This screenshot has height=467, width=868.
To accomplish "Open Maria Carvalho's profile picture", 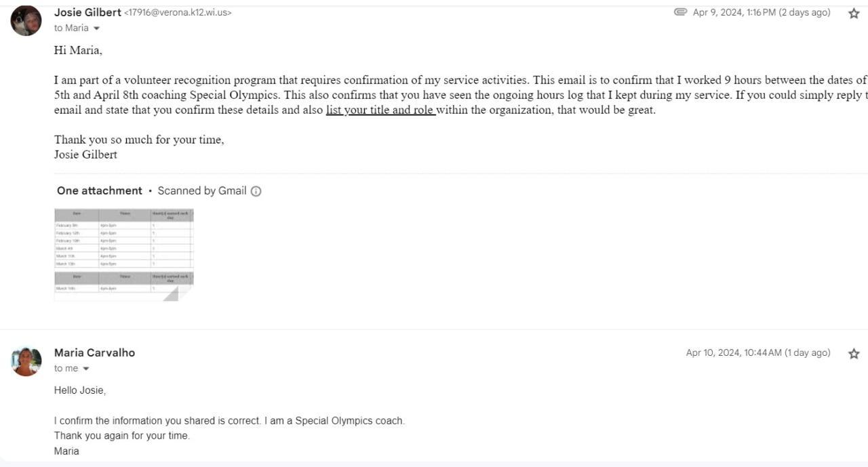I will 26,361.
